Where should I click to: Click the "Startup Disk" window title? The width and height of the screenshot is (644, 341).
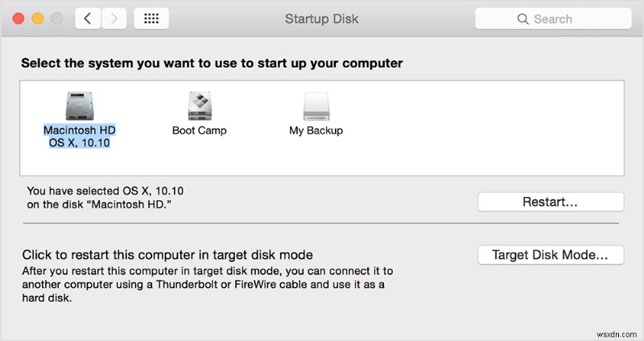[323, 18]
